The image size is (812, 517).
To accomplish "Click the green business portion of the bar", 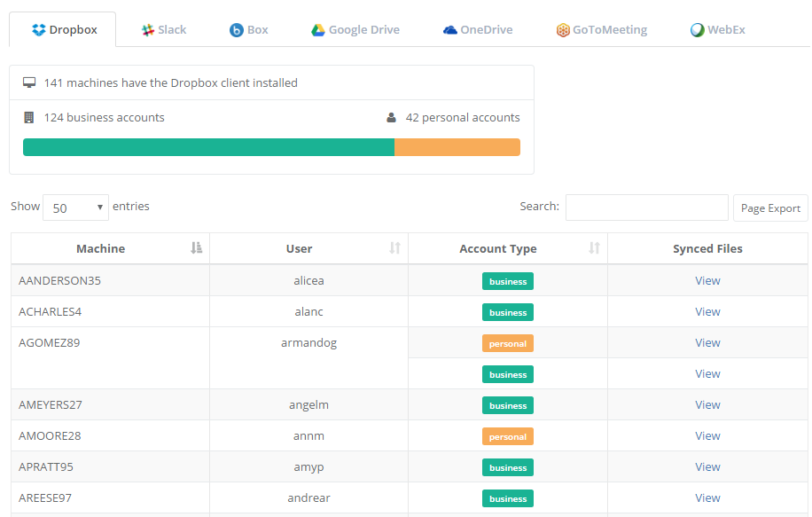I will pyautogui.click(x=208, y=147).
